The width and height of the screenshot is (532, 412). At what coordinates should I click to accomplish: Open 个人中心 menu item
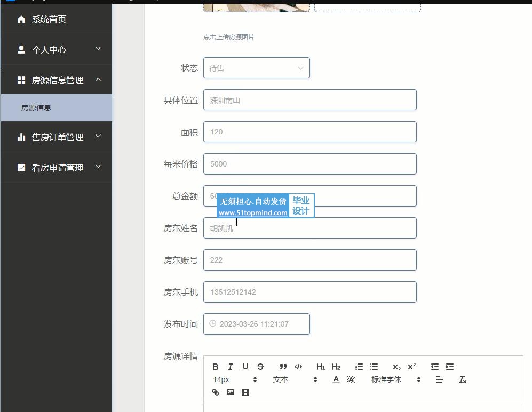tap(57, 50)
